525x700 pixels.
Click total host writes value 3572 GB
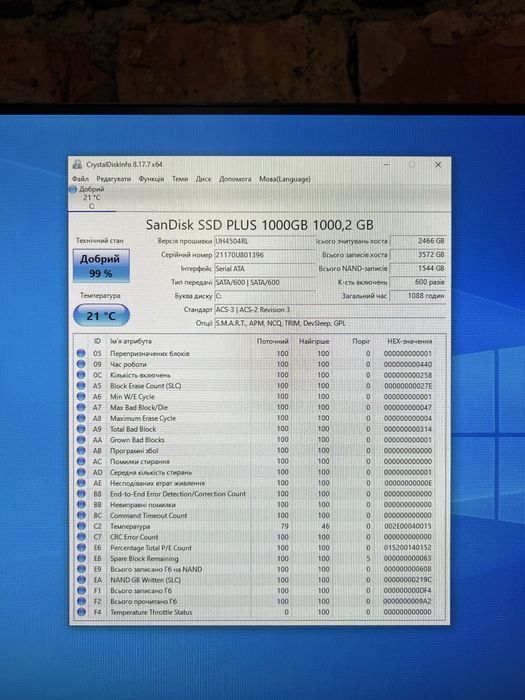click(x=418, y=254)
